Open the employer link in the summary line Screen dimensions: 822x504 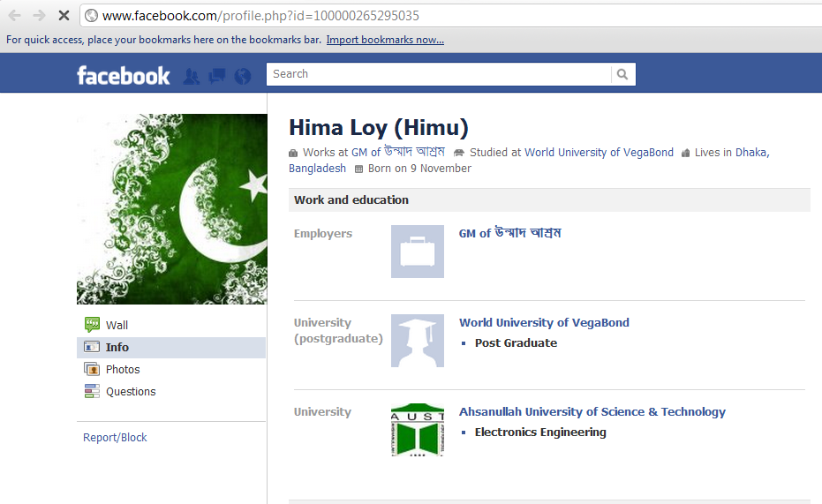[x=398, y=152]
